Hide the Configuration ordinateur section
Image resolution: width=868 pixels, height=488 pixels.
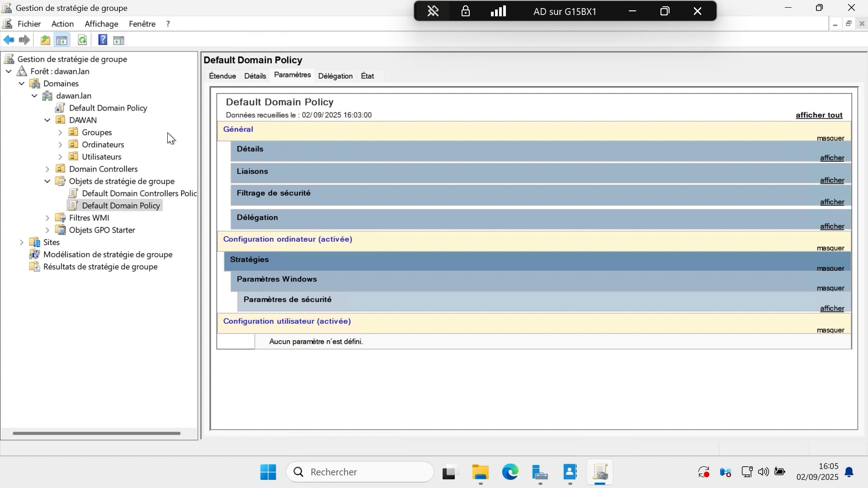(x=830, y=248)
